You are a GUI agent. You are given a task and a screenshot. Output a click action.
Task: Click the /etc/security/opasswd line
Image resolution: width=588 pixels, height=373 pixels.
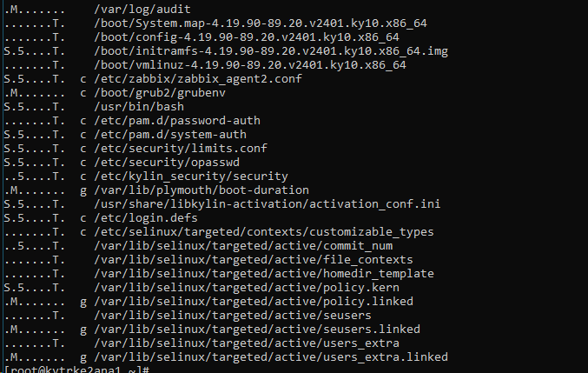pos(167,162)
